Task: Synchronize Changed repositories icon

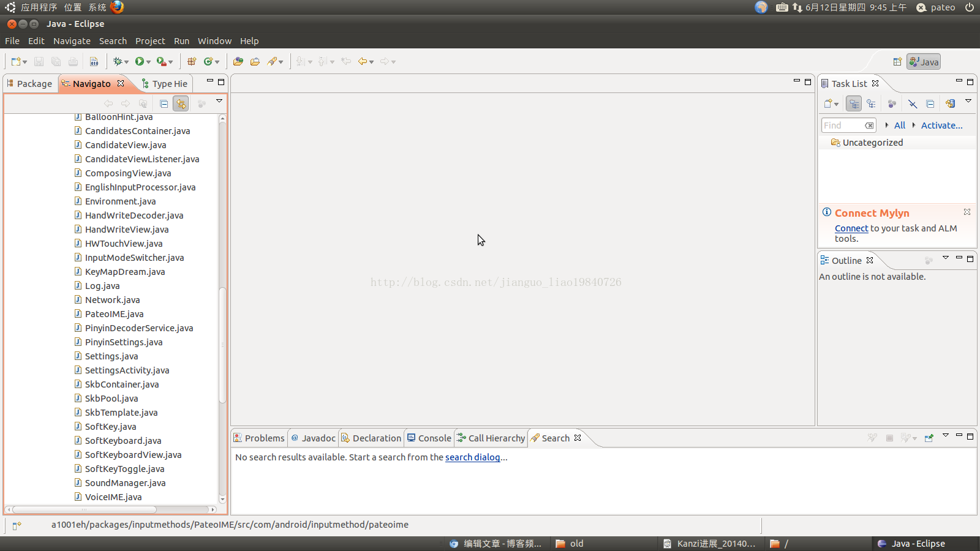Action: [x=950, y=103]
